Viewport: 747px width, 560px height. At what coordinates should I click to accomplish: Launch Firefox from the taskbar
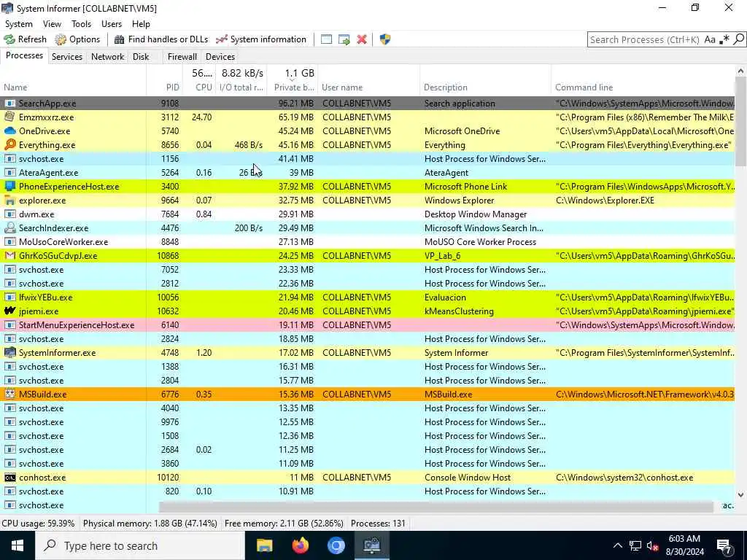click(x=300, y=545)
